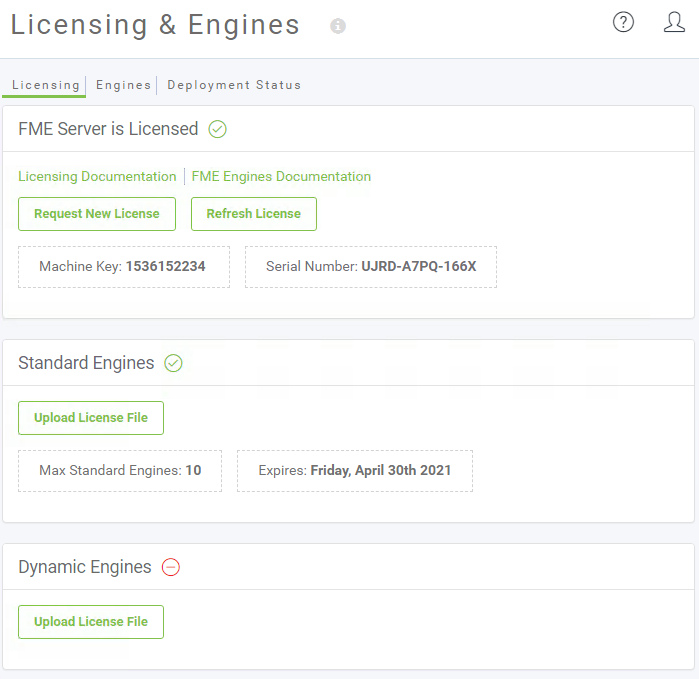The height and width of the screenshot is (679, 699).
Task: Click the Refresh License button
Action: (x=254, y=214)
